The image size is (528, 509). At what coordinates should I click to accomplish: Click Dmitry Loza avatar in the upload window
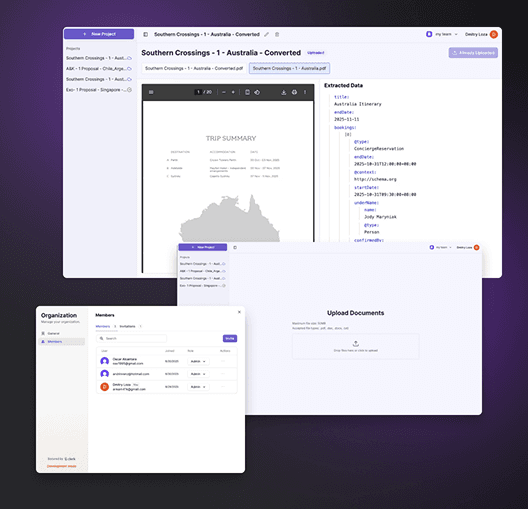click(476, 247)
